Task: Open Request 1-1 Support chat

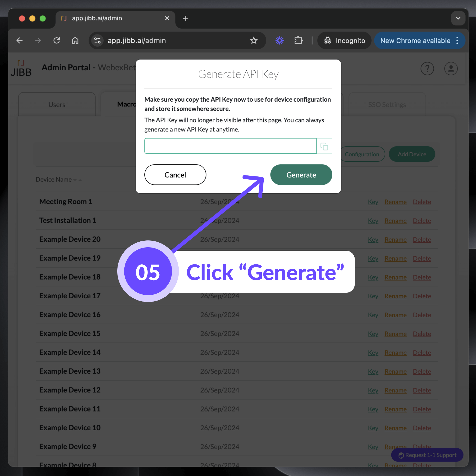Action: coord(427,455)
